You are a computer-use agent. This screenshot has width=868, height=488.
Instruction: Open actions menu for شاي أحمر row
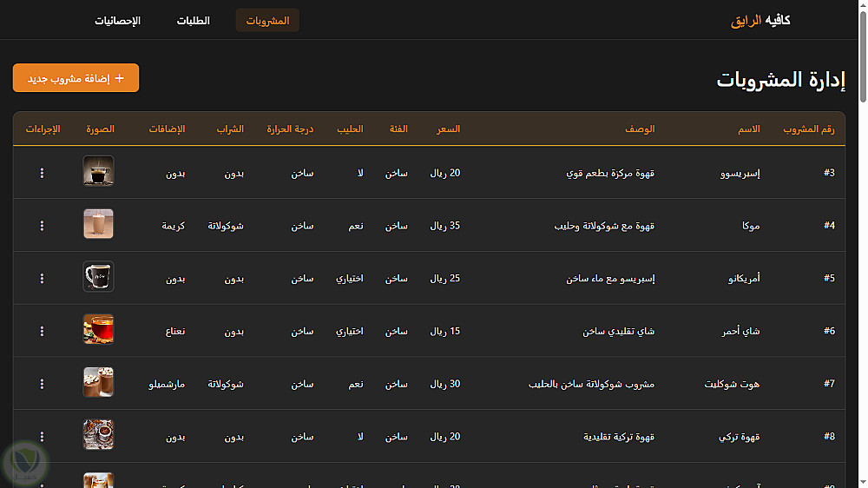pos(42,331)
